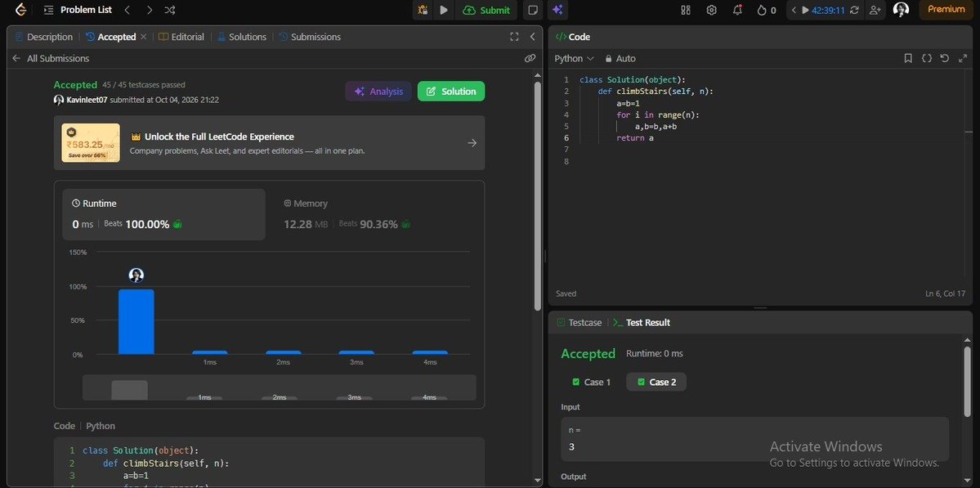Open the LeetCode home logo
The width and height of the screenshot is (980, 488).
20,10
